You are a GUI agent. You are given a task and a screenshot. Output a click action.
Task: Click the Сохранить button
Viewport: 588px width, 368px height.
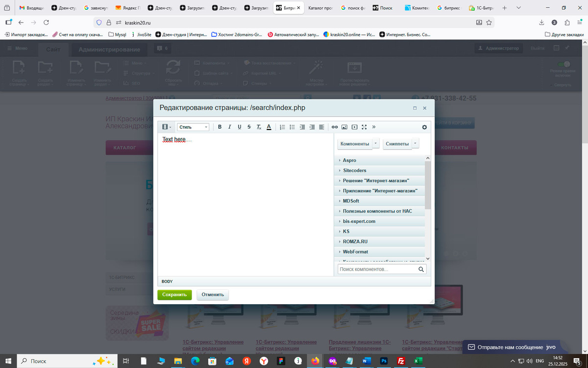[x=174, y=294]
